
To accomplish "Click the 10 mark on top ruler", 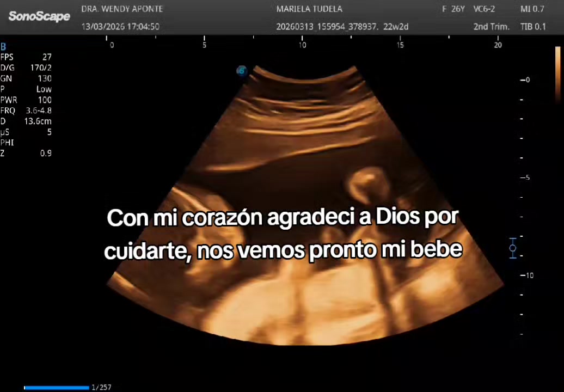I will point(302,45).
